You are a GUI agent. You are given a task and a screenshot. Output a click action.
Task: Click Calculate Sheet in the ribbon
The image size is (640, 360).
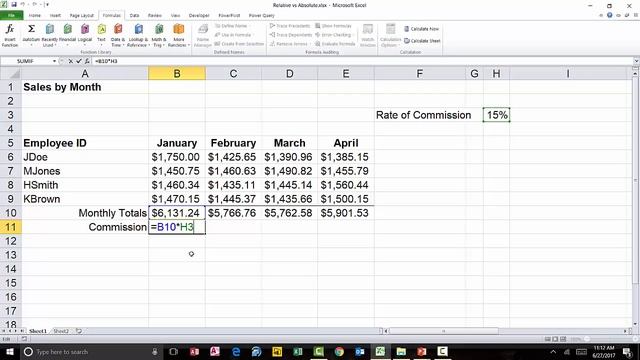click(x=422, y=41)
